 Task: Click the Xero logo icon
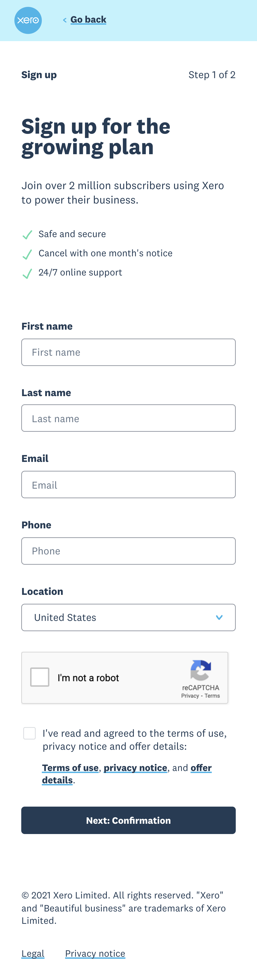click(28, 21)
